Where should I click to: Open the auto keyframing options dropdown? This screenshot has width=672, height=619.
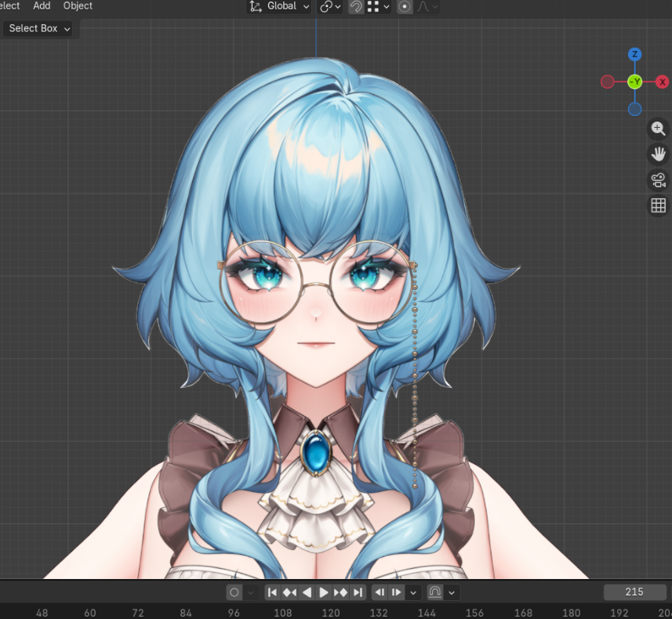pyautogui.click(x=251, y=592)
